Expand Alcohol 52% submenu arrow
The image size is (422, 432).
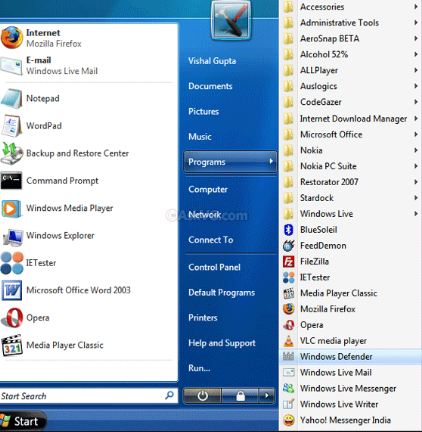coord(416,54)
